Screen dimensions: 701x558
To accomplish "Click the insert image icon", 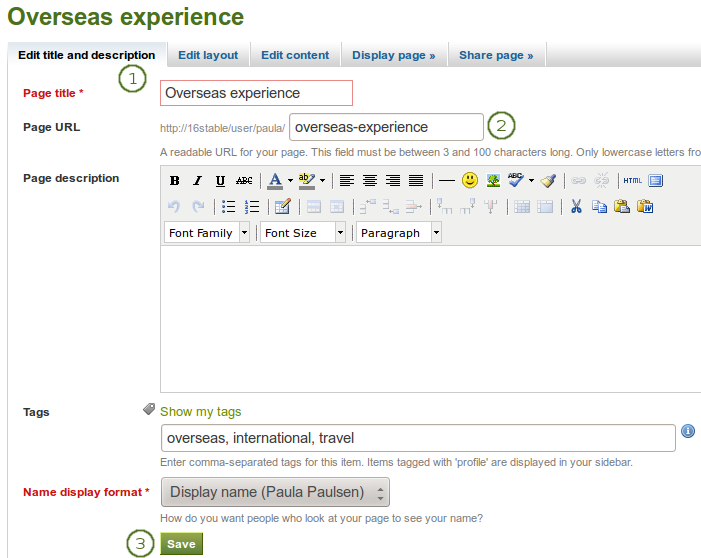I will pyautogui.click(x=493, y=181).
